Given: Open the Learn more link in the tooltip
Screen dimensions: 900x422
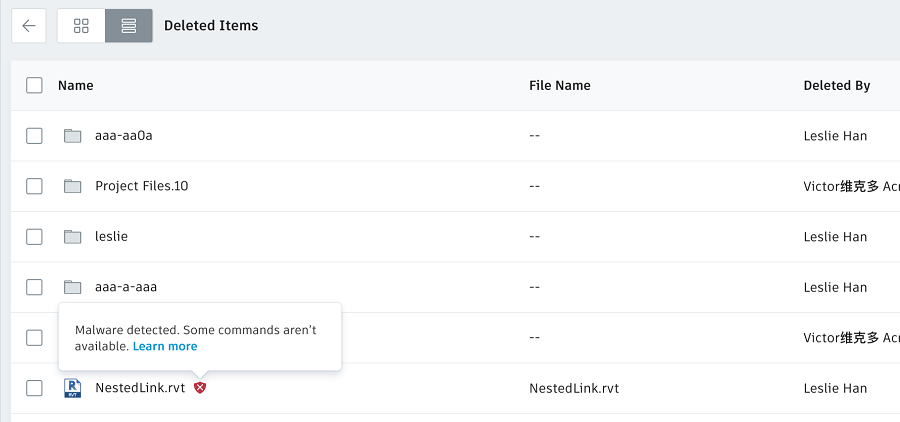Looking at the screenshot, I should tap(165, 346).
